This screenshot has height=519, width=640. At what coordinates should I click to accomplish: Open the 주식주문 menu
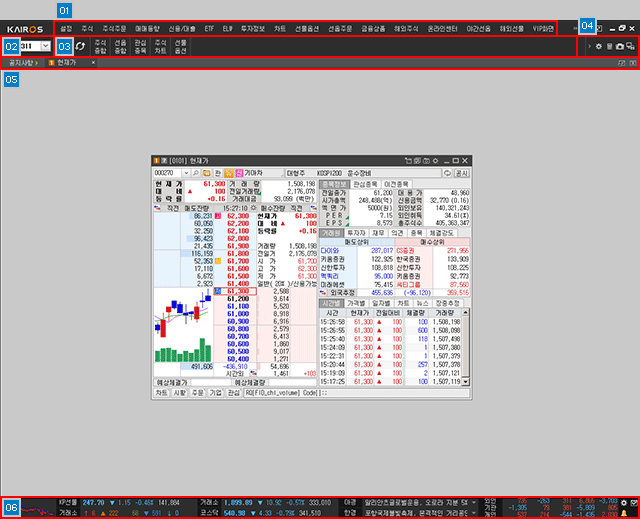114,29
